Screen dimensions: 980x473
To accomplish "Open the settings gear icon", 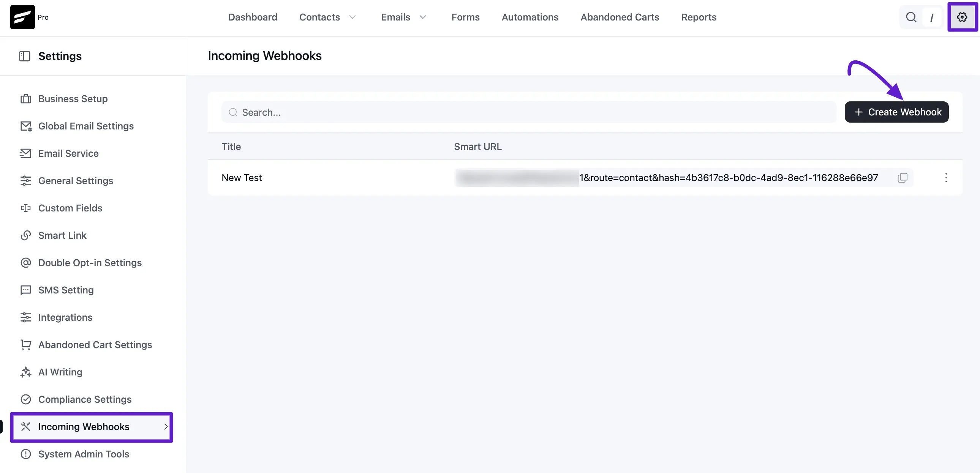I will coord(962,17).
